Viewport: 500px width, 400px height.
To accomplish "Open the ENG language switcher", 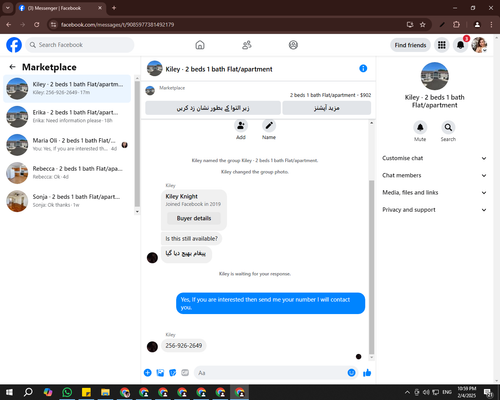I will point(447,392).
